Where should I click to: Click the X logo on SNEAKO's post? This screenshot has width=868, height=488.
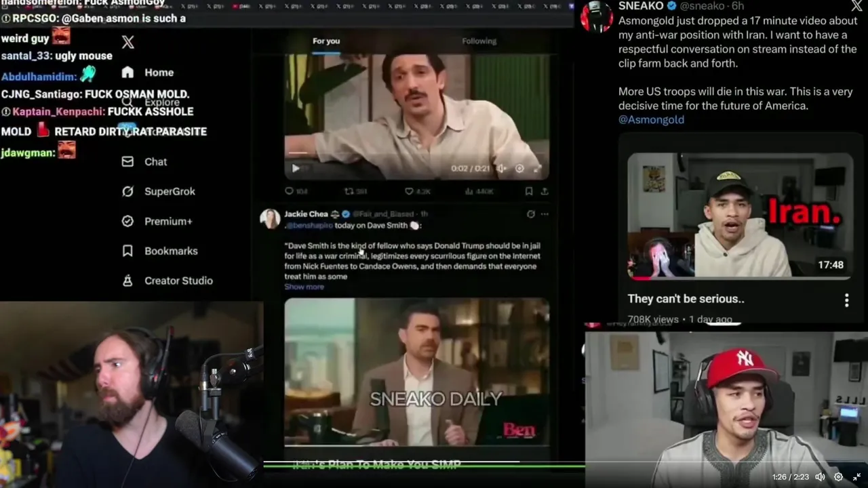[x=856, y=6]
